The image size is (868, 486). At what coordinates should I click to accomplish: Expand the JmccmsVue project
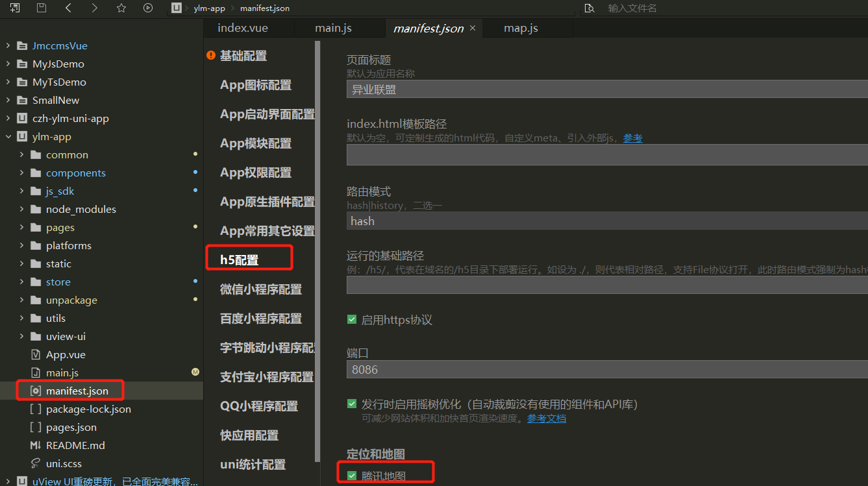click(x=8, y=45)
